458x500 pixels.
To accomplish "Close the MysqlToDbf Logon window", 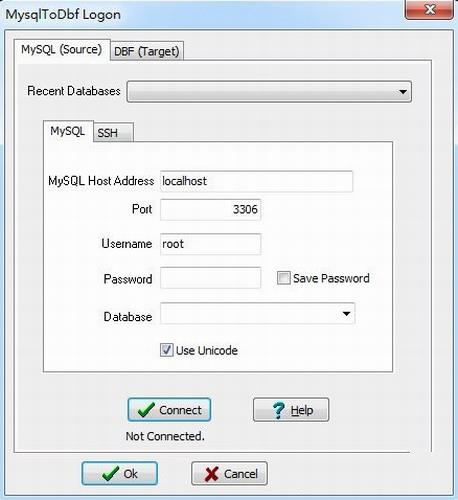I will coord(429,10).
